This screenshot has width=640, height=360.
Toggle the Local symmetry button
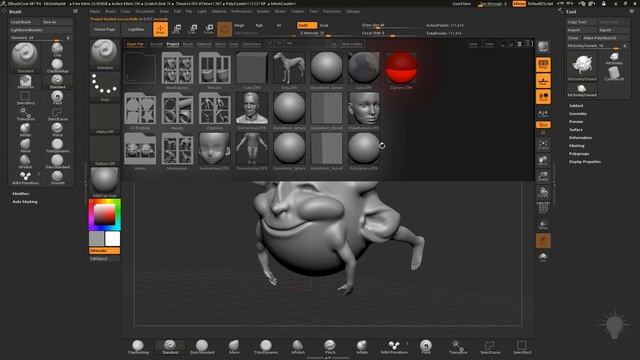pyautogui.click(x=543, y=97)
